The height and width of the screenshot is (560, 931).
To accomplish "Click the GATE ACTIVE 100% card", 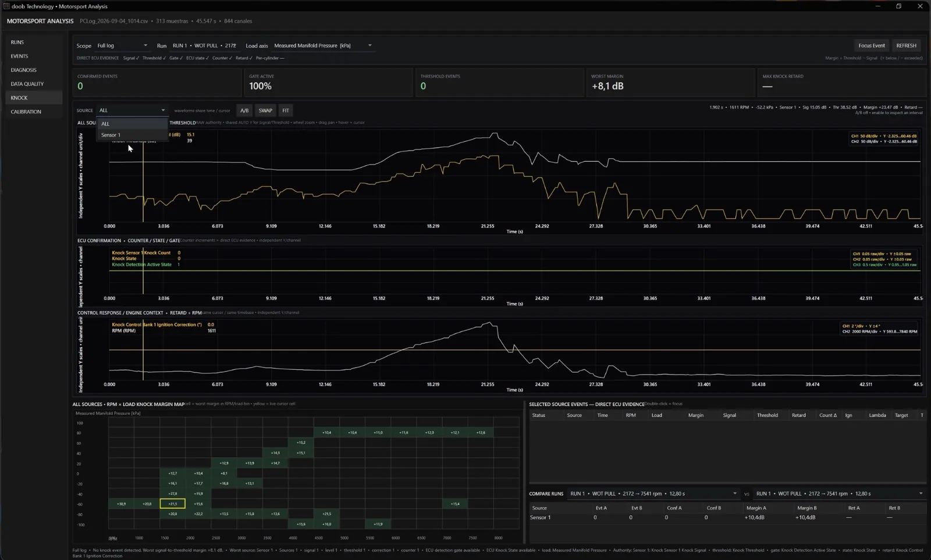I will 329,83.
